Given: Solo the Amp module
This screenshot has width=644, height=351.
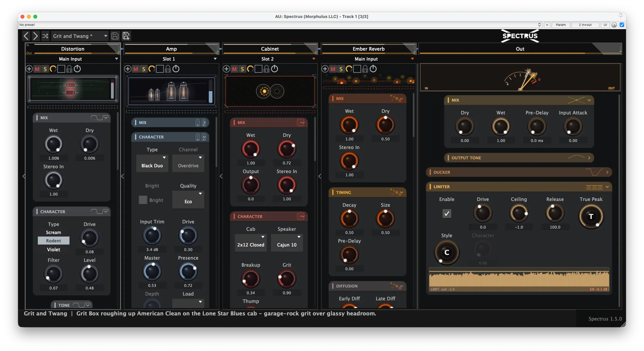Looking at the screenshot, I should (144, 69).
